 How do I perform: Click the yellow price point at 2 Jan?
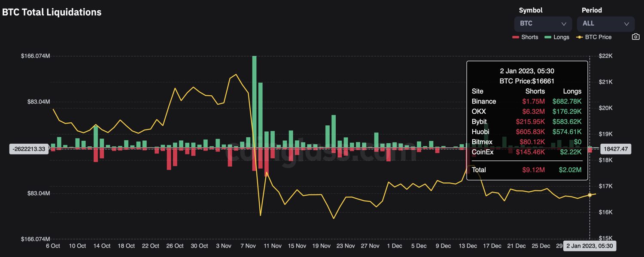589,195
